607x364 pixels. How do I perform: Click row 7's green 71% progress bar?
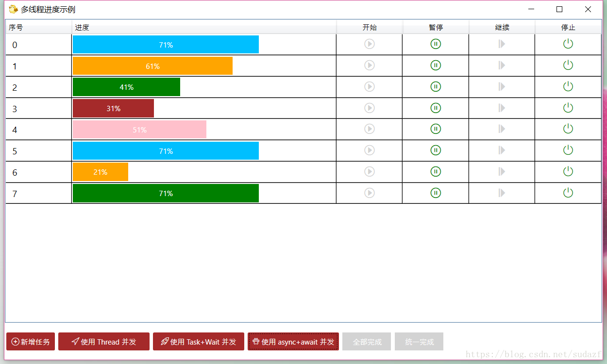(x=166, y=193)
